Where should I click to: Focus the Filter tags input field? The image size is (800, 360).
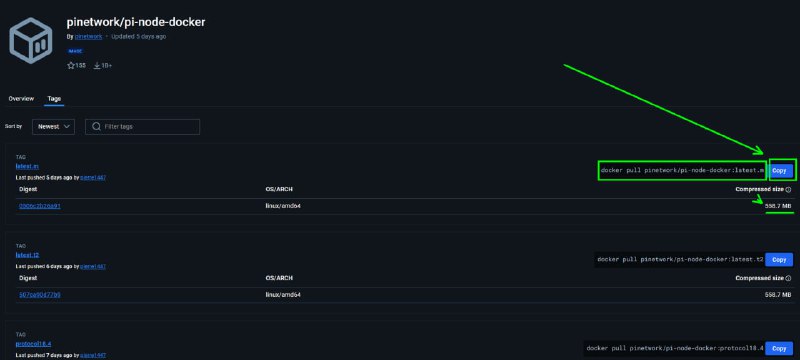pyautogui.click(x=142, y=126)
